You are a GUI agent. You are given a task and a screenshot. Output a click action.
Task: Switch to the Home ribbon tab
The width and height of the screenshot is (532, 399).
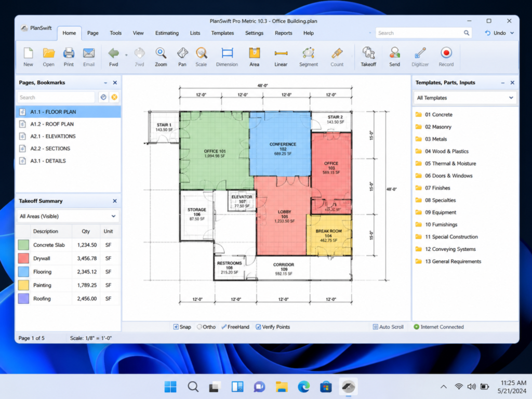(x=69, y=33)
